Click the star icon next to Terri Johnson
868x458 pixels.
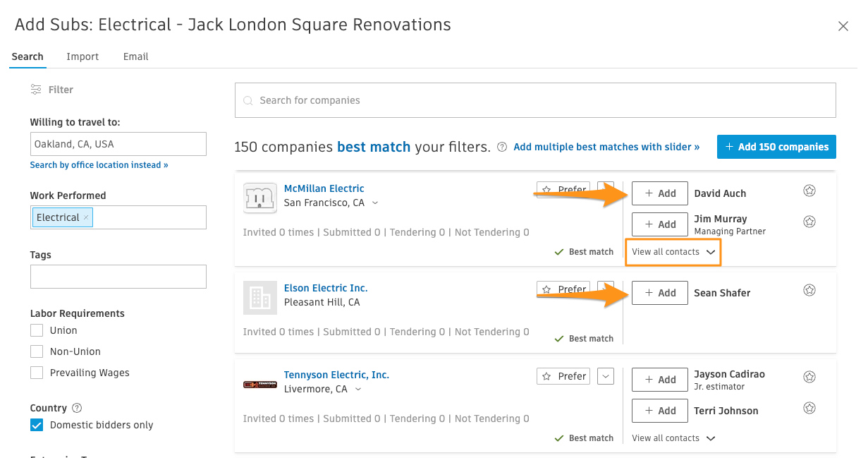(809, 408)
